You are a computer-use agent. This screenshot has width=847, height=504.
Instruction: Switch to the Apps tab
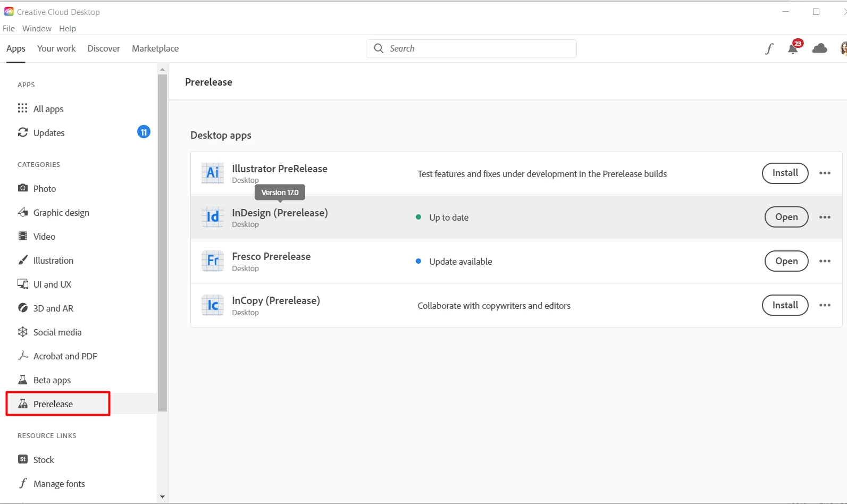[x=16, y=48]
